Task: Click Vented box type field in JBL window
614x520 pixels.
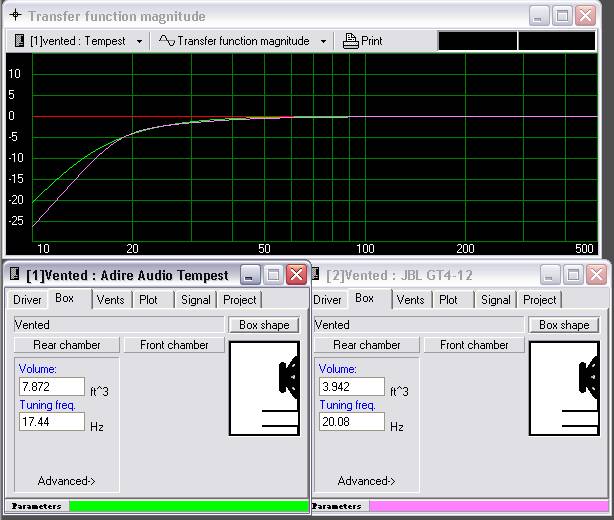Action: point(419,325)
